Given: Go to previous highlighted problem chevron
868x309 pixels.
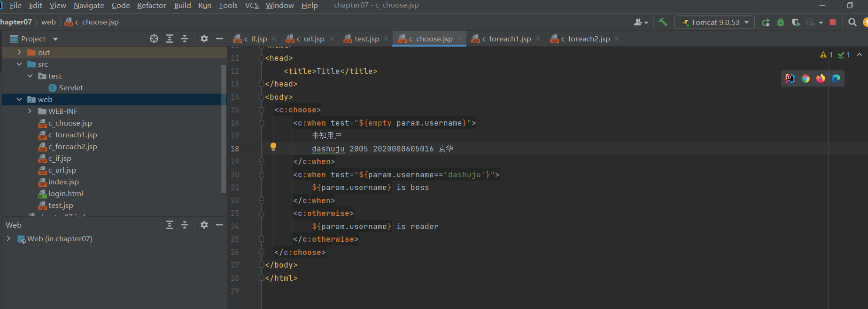Looking at the screenshot, I should (860, 55).
